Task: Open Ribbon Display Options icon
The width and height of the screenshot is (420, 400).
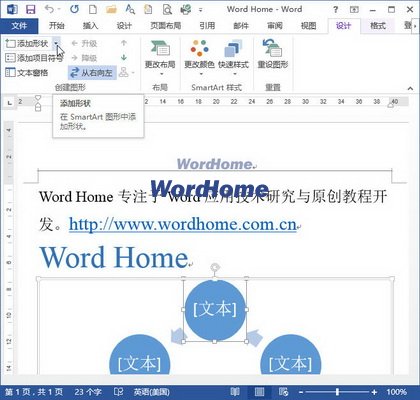Action: pyautogui.click(x=354, y=10)
